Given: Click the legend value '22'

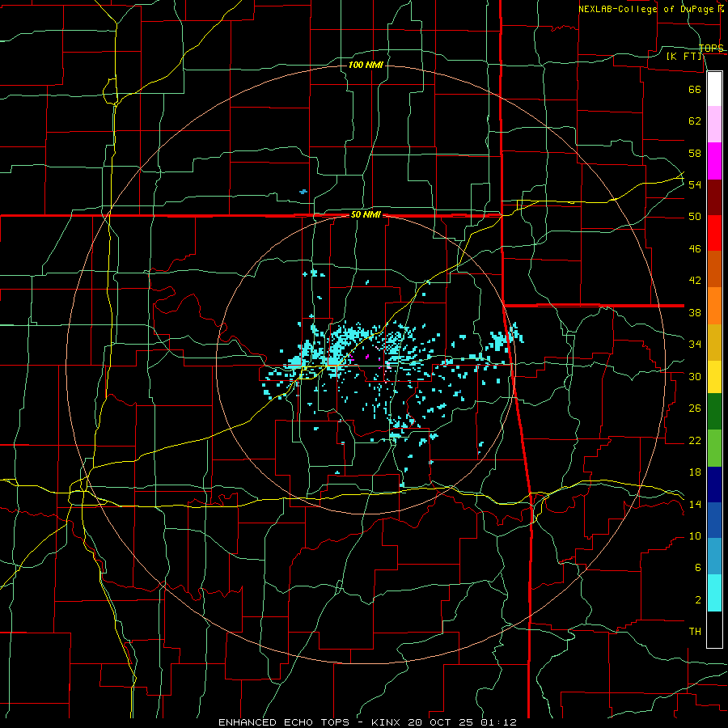Looking at the screenshot, I should (x=695, y=440).
